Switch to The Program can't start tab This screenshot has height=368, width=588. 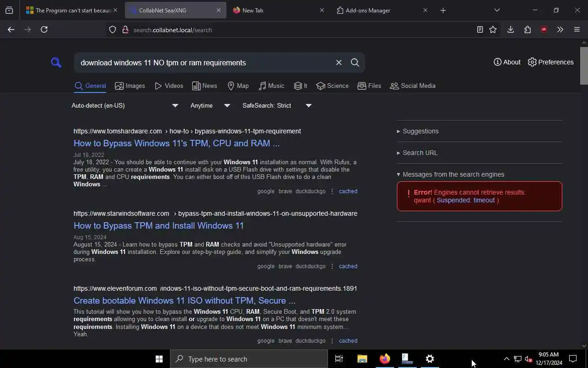[72, 10]
